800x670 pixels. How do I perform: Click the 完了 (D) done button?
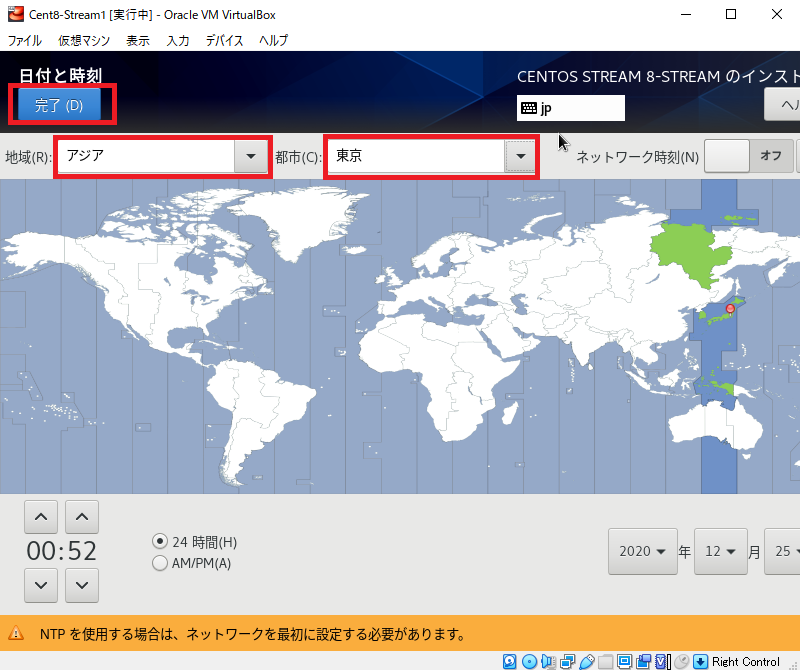pos(59,105)
